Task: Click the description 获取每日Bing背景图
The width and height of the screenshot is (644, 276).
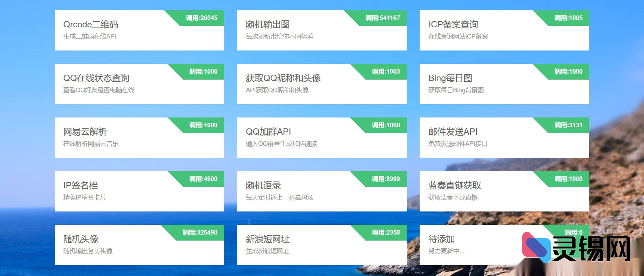Action: [x=456, y=90]
